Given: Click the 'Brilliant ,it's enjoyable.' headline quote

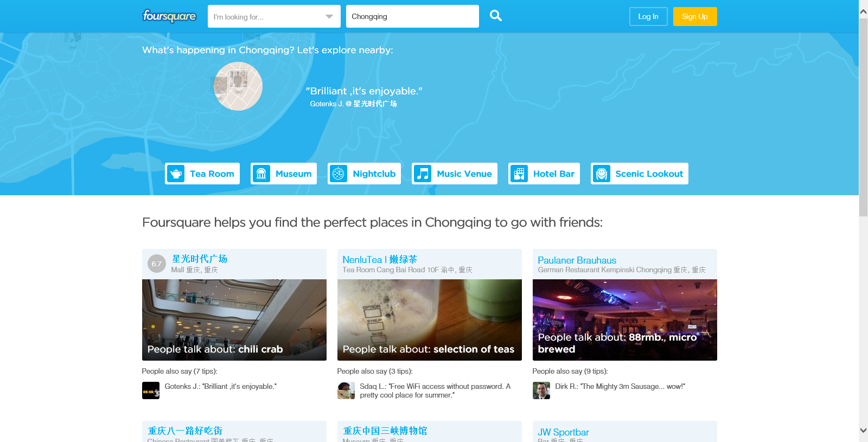Looking at the screenshot, I should [364, 91].
